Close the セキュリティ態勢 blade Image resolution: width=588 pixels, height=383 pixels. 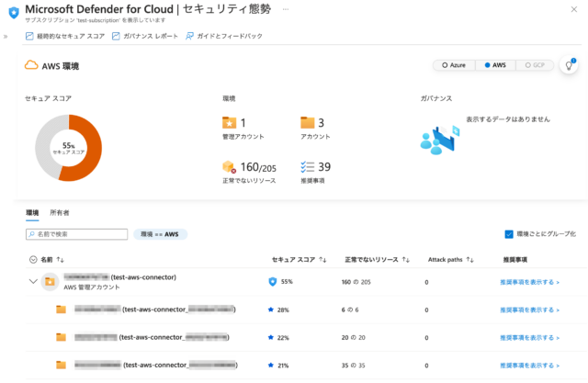click(573, 9)
